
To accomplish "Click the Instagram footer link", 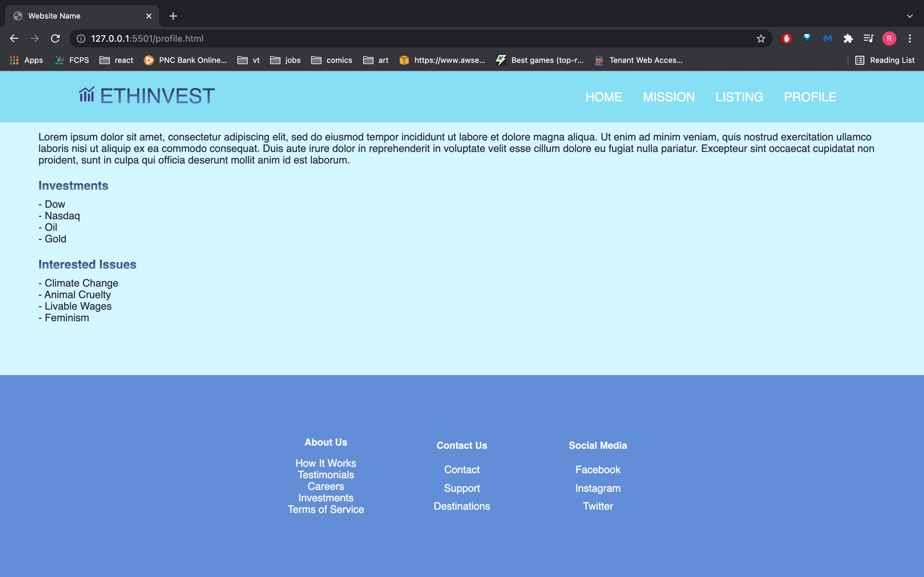I will coord(597,488).
